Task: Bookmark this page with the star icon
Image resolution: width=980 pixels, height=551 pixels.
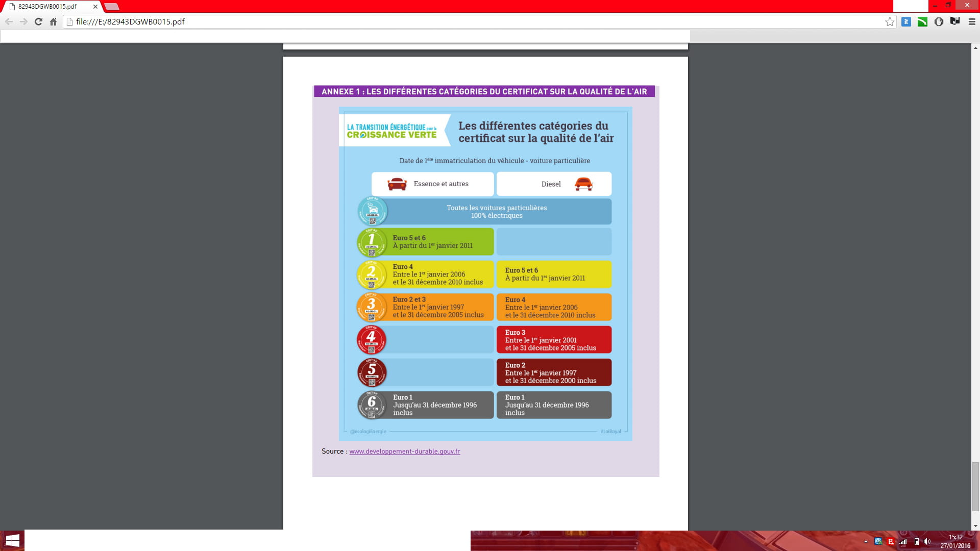Action: coord(890,21)
